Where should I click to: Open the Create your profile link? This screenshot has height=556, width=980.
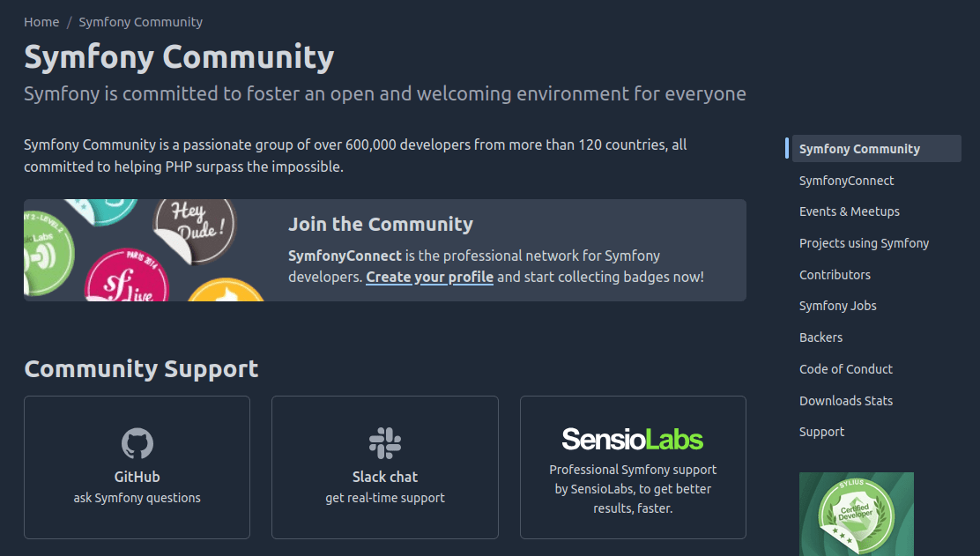[x=429, y=277]
